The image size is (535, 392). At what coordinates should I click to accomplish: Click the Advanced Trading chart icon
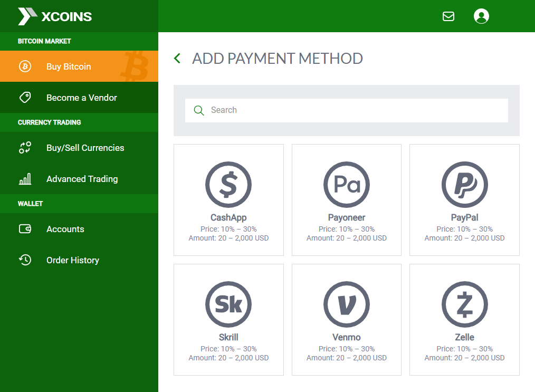click(x=25, y=179)
